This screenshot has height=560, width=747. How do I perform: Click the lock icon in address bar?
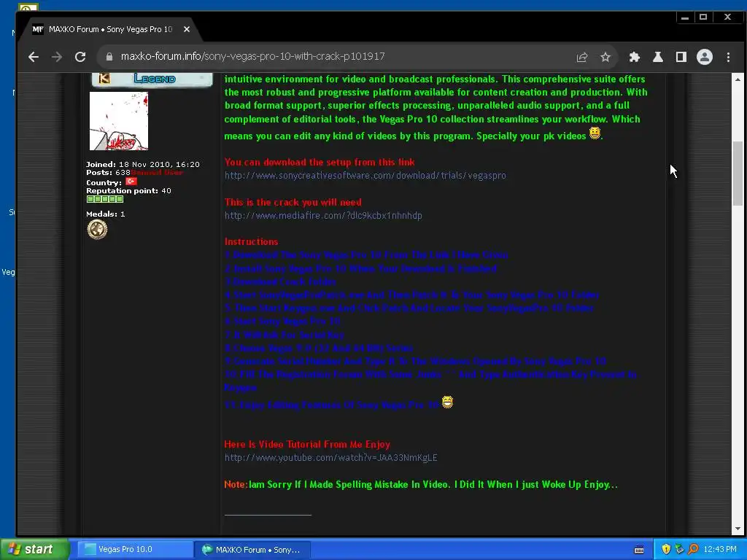point(109,57)
